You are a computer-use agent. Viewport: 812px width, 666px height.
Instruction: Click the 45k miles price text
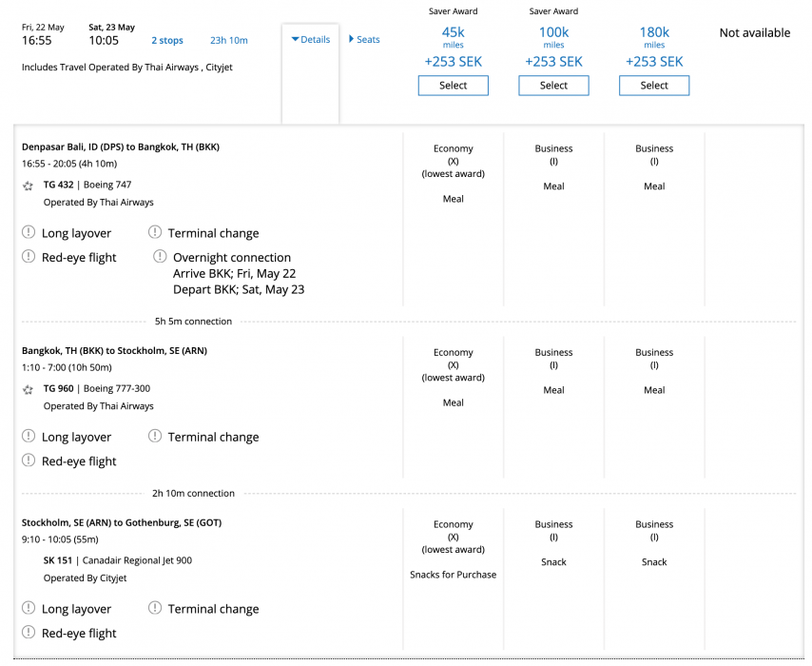coord(454,33)
